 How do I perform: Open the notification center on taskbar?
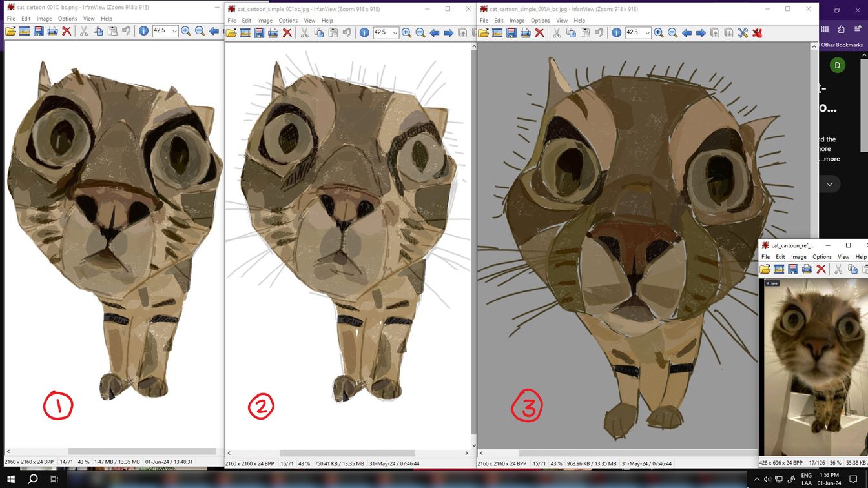(853, 479)
